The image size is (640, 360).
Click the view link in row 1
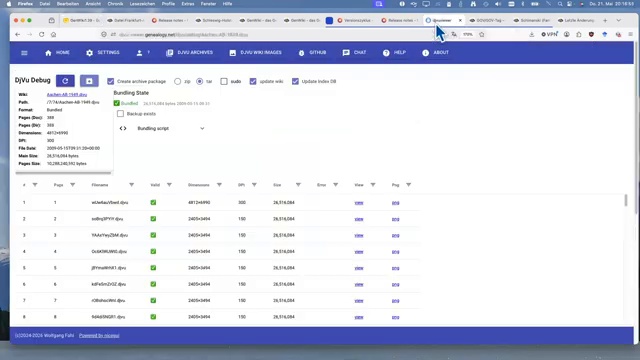(359, 203)
